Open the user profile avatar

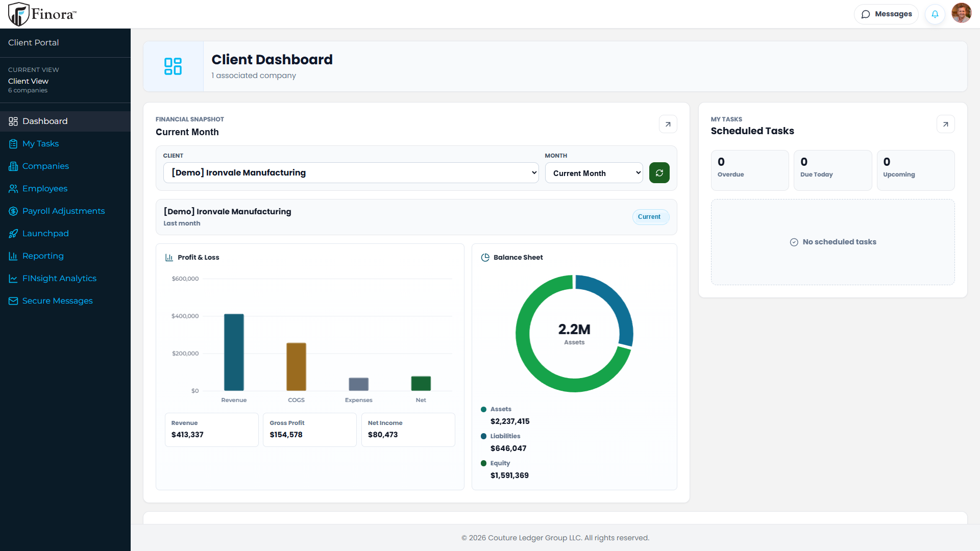tap(962, 14)
